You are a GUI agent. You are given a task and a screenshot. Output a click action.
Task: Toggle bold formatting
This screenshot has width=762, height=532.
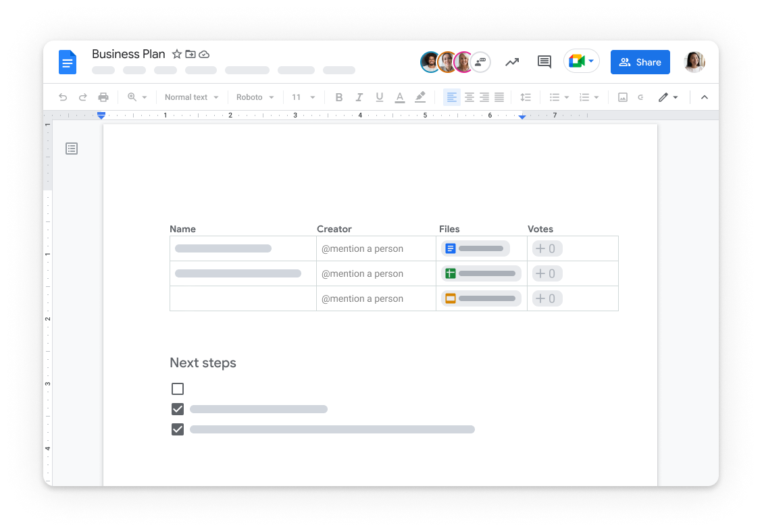pos(339,97)
